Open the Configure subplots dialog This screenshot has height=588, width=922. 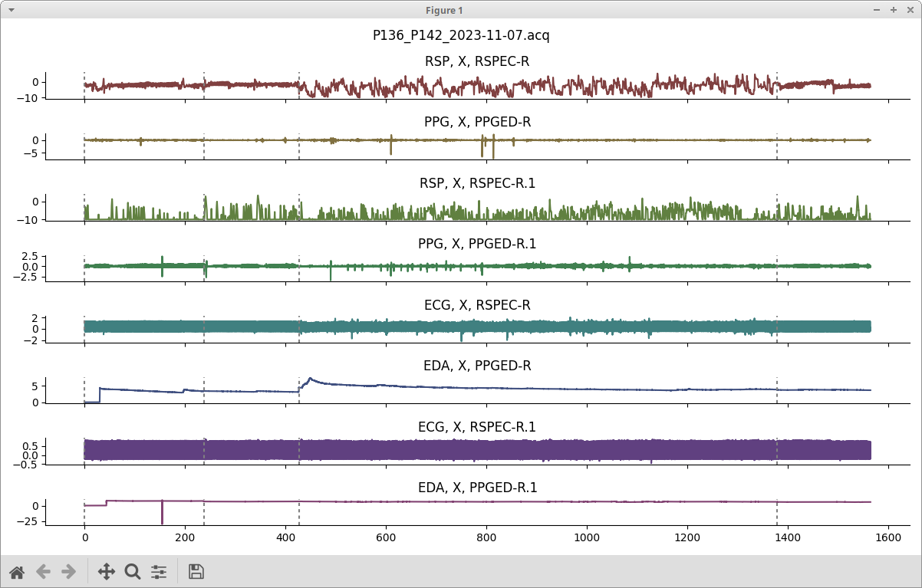[x=159, y=571]
